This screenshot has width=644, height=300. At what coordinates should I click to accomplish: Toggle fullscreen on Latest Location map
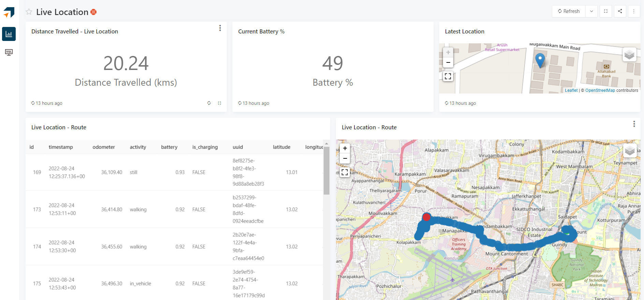[448, 76]
